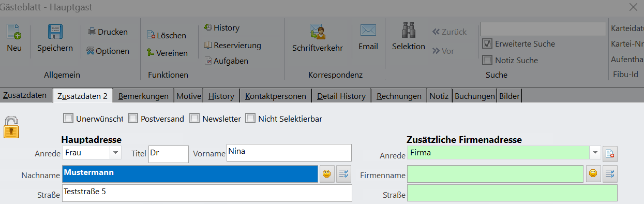Open the Bemerkungen tab
The width and height of the screenshot is (644, 204).
click(143, 96)
